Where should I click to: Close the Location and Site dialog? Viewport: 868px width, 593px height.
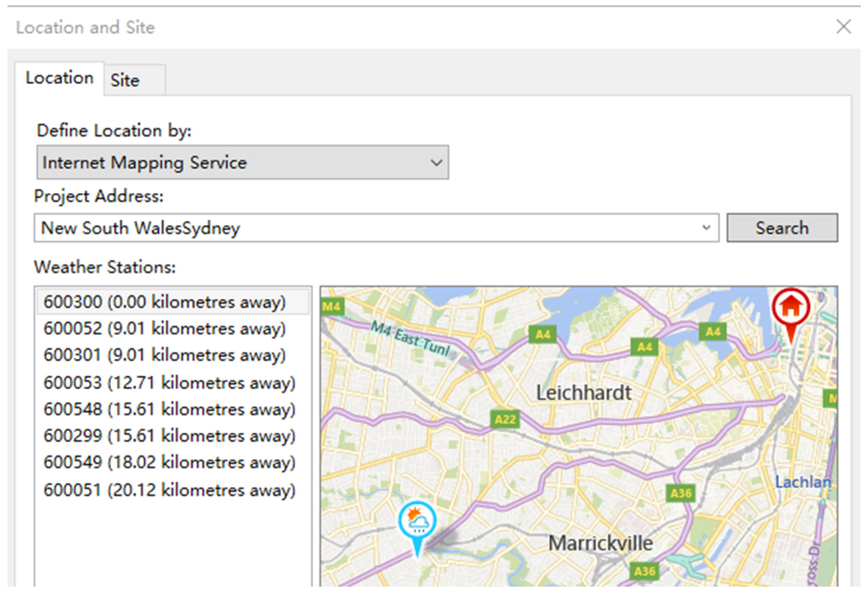click(x=843, y=27)
